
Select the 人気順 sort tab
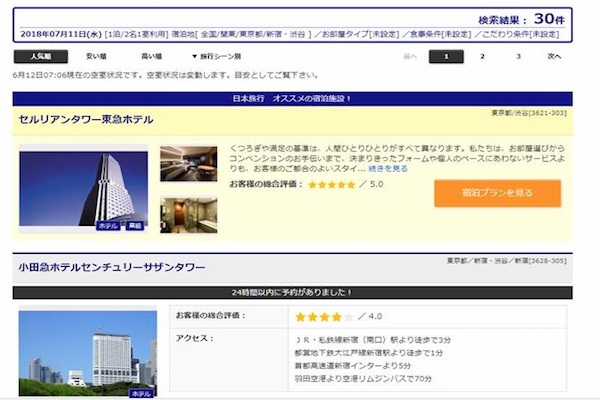pyautogui.click(x=41, y=57)
